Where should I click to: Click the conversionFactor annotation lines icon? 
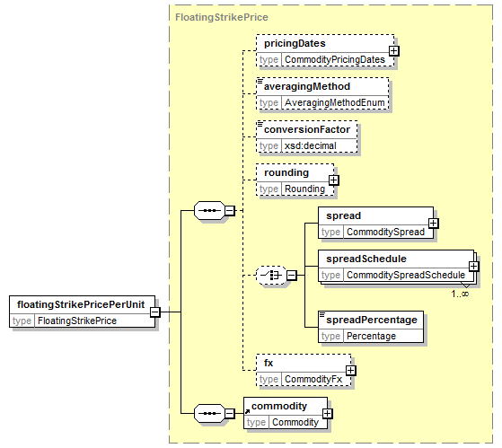pos(260,124)
